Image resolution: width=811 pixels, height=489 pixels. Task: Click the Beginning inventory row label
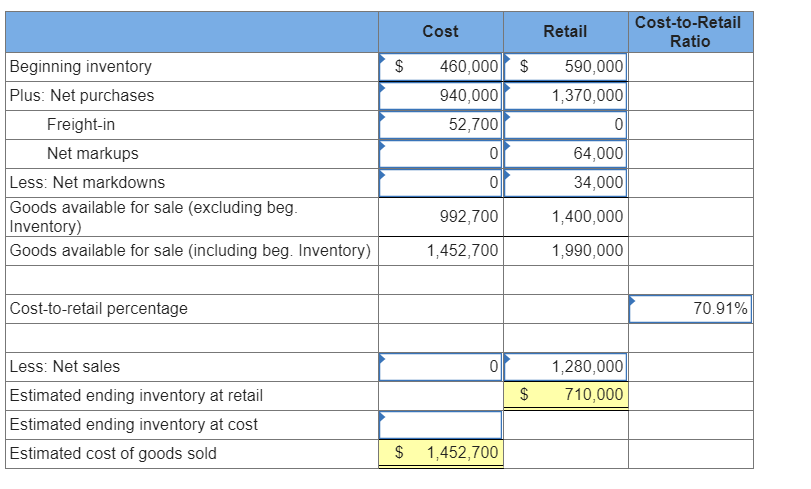click(x=81, y=67)
